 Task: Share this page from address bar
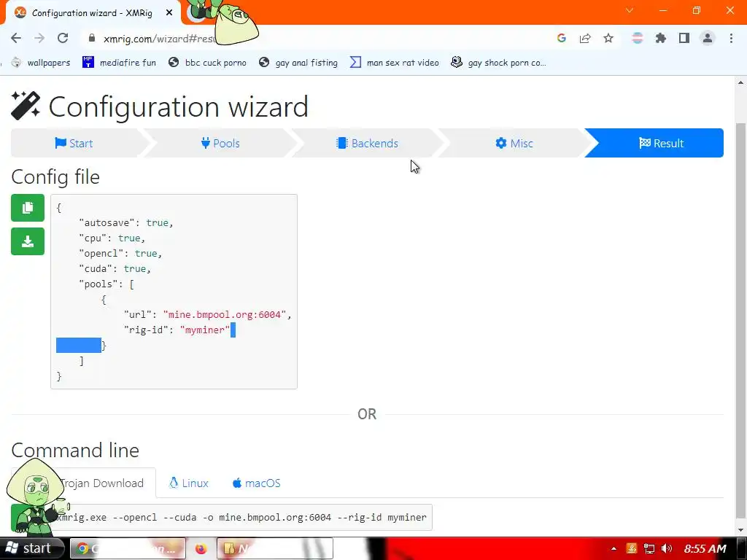[585, 38]
